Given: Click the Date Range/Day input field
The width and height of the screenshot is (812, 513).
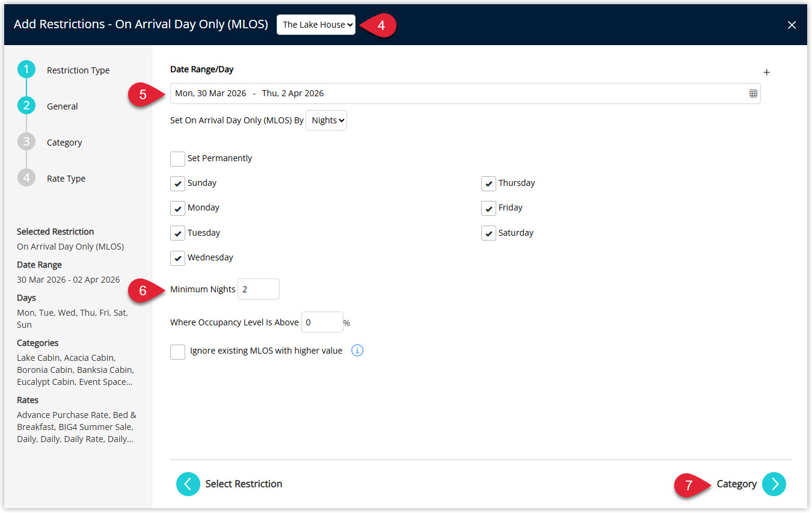Looking at the screenshot, I should pyautogui.click(x=465, y=93).
